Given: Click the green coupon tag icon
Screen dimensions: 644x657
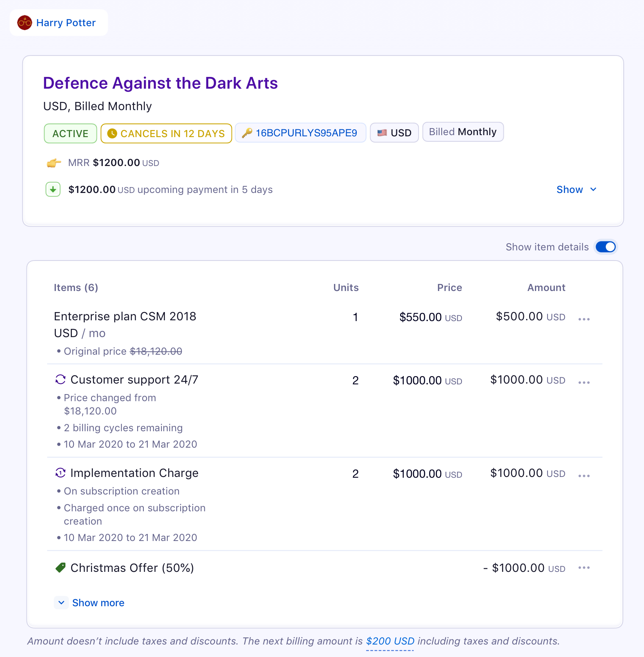Looking at the screenshot, I should point(61,568).
